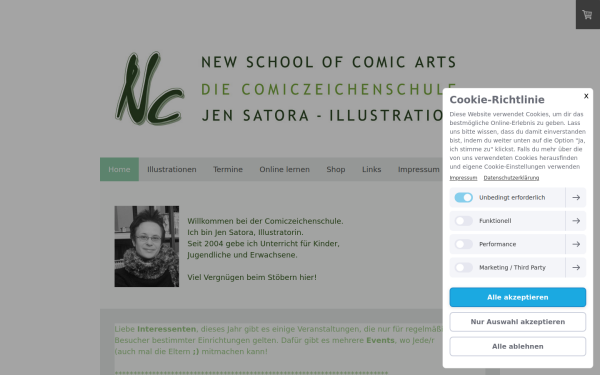This screenshot has width=600, height=375.
Task: Enable the Funktionell cookies toggle
Action: [x=463, y=221]
